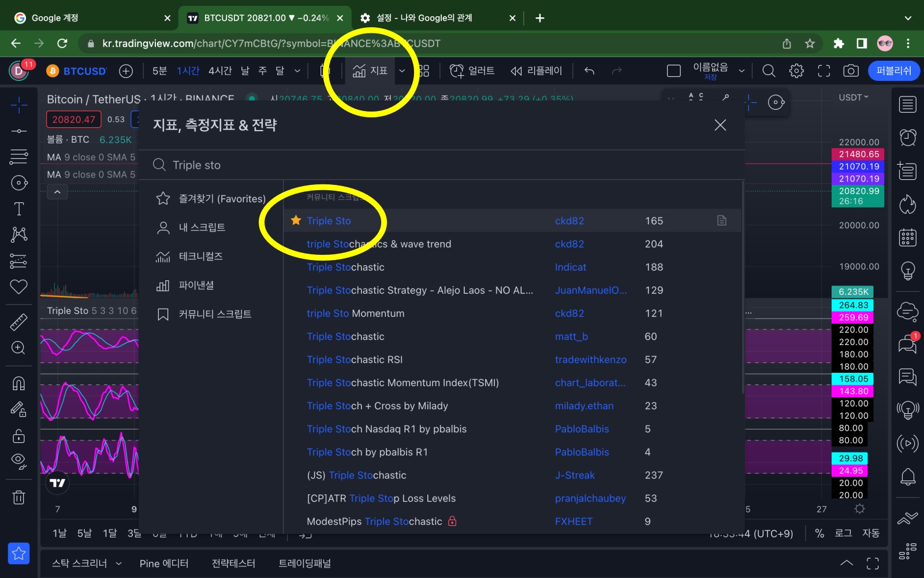Select the ruler measure tool
Viewport: 924px width, 578px height.
[18, 322]
